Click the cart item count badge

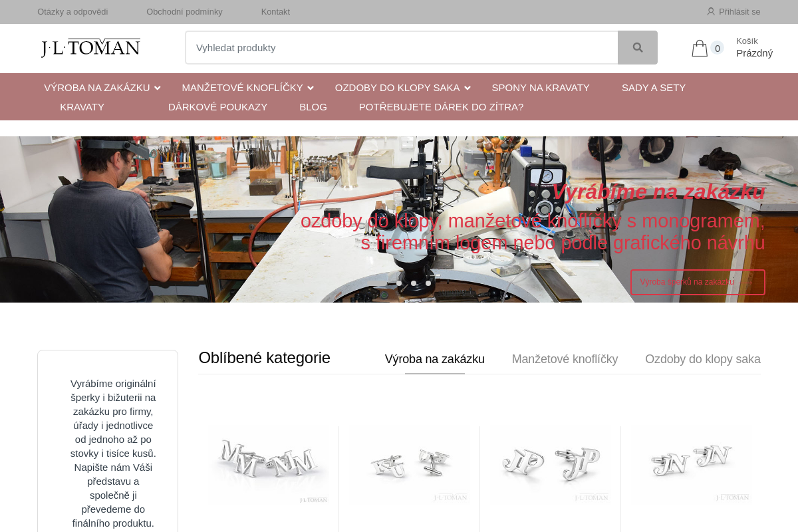click(x=717, y=48)
